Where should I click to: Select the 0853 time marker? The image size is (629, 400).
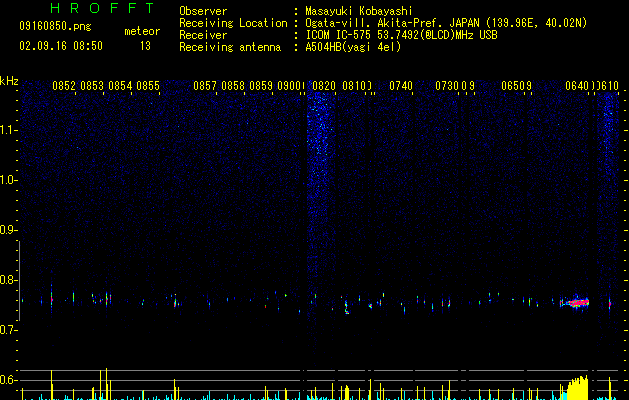tap(92, 86)
